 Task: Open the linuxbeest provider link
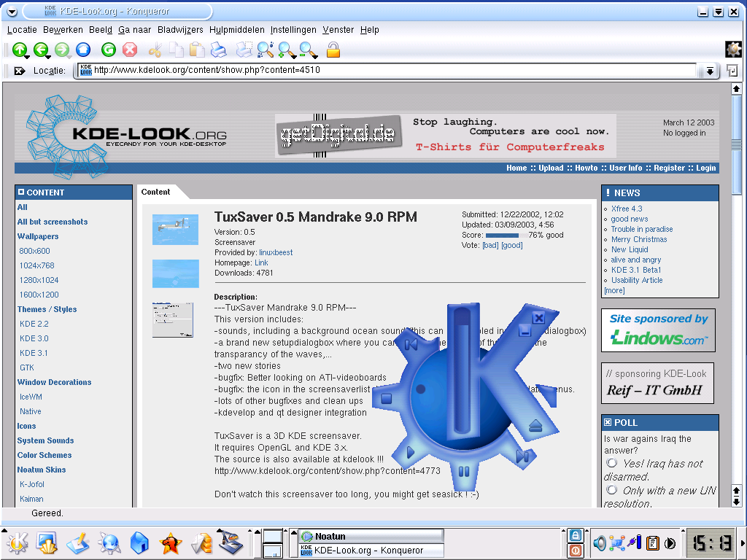pos(276,252)
